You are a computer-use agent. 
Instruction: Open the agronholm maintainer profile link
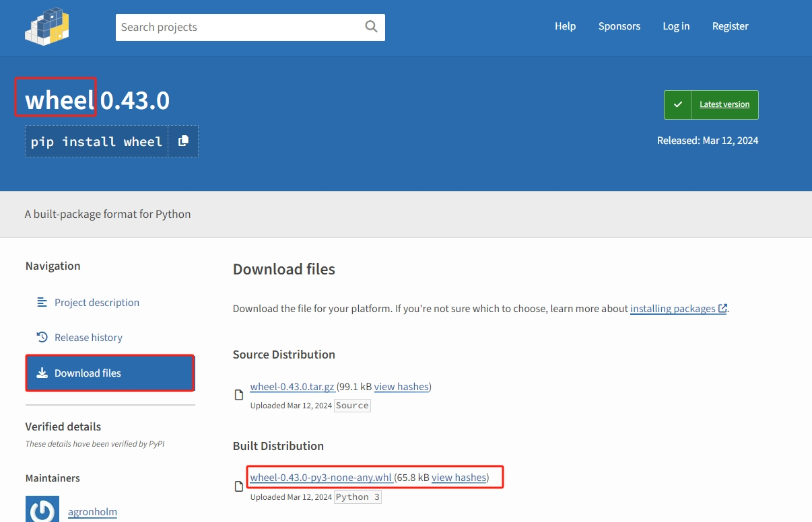pos(92,512)
